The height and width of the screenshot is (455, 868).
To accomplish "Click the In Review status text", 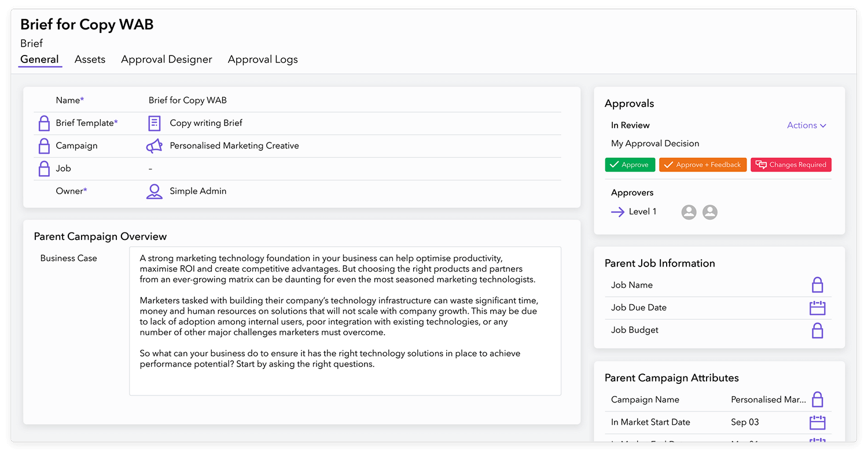I will coord(630,125).
